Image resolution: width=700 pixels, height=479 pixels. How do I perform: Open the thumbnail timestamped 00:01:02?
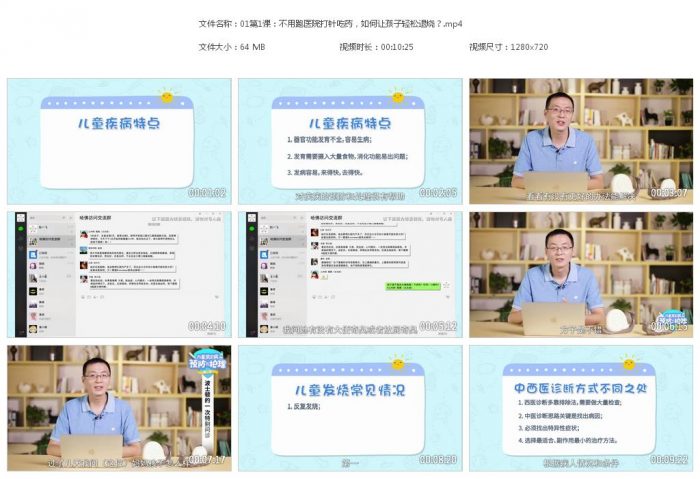(119, 142)
